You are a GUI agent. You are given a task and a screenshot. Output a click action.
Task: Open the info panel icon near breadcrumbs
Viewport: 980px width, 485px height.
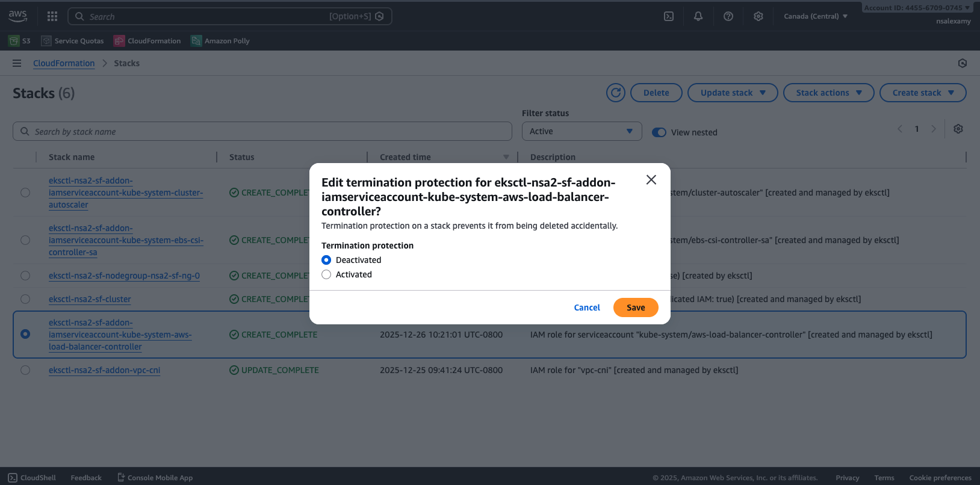tap(963, 63)
